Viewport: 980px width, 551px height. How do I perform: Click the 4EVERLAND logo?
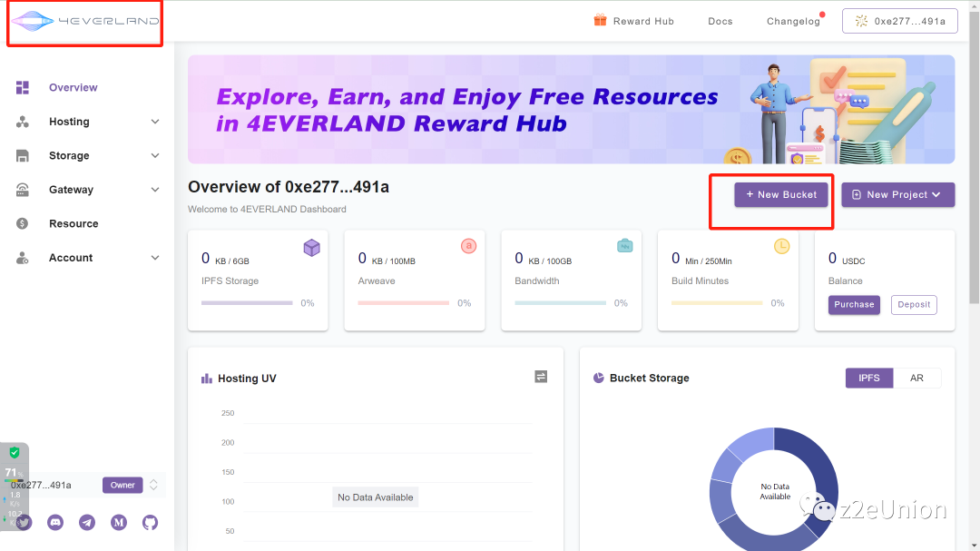click(x=84, y=21)
